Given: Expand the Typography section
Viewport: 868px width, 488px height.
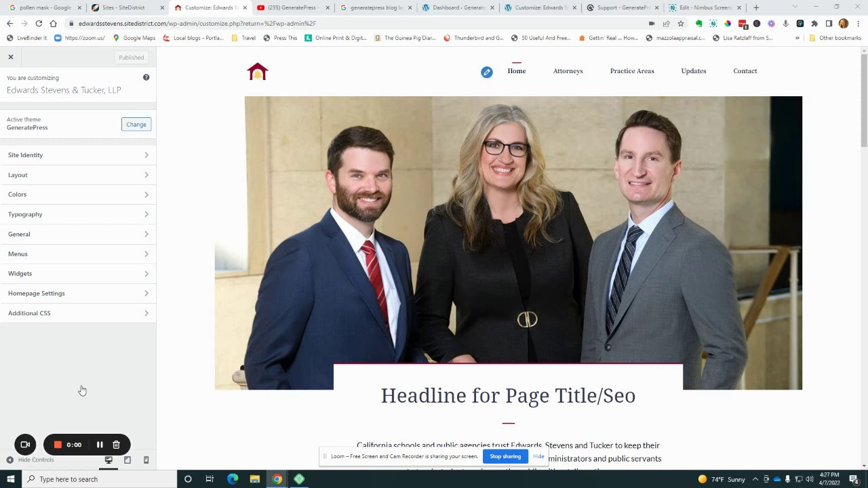Looking at the screenshot, I should tap(78, 214).
